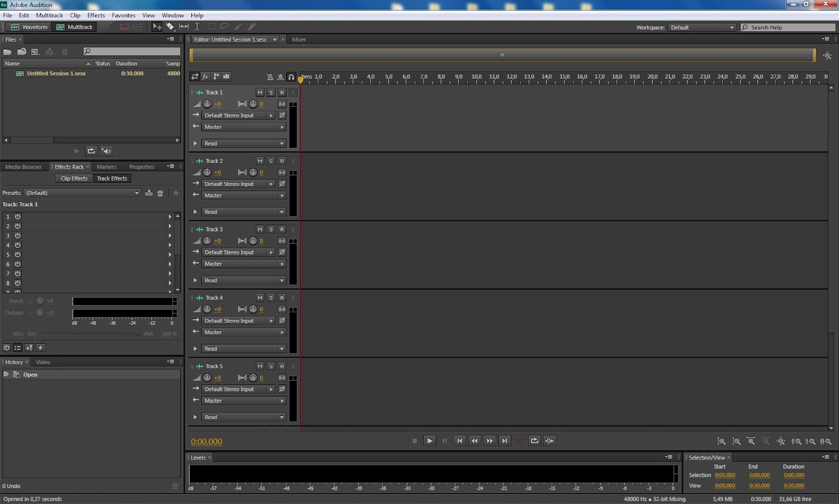Open the Effects menu
Screen dimensions: 839x504
coord(95,15)
